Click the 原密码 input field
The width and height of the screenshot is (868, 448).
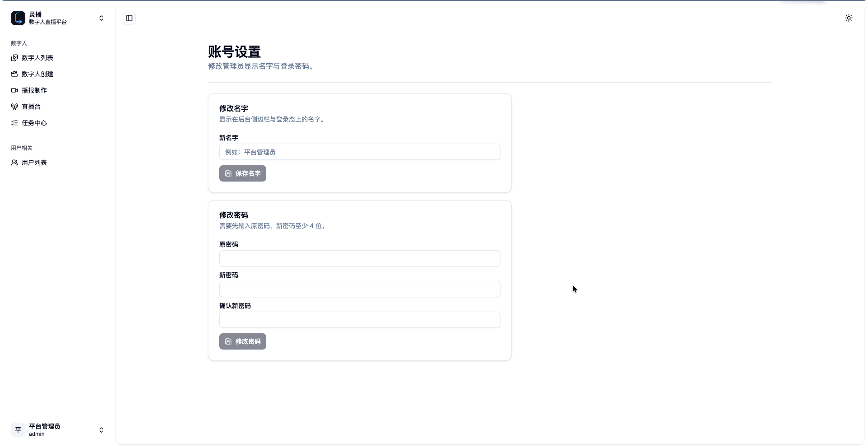[x=360, y=258]
